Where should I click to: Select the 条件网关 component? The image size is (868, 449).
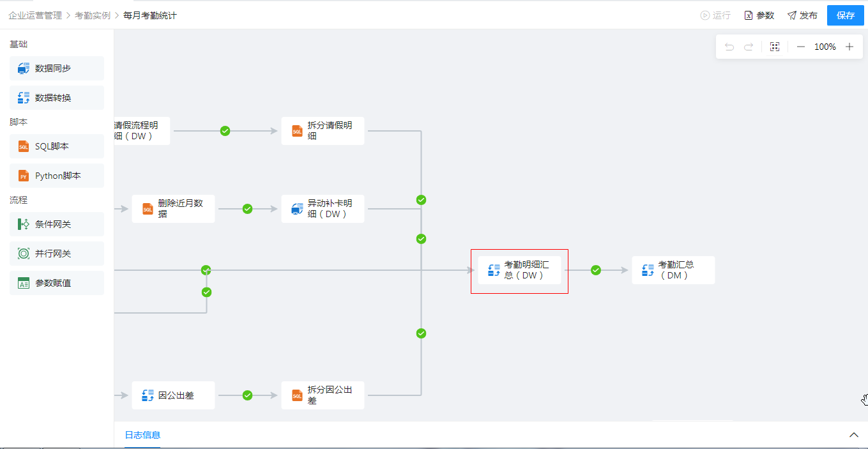(57, 224)
